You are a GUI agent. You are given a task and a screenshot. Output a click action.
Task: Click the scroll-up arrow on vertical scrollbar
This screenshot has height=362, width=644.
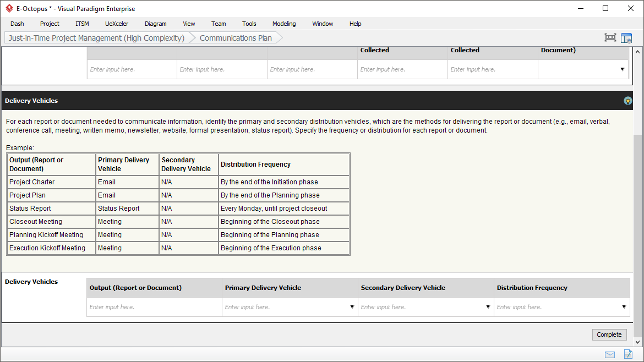click(638, 51)
